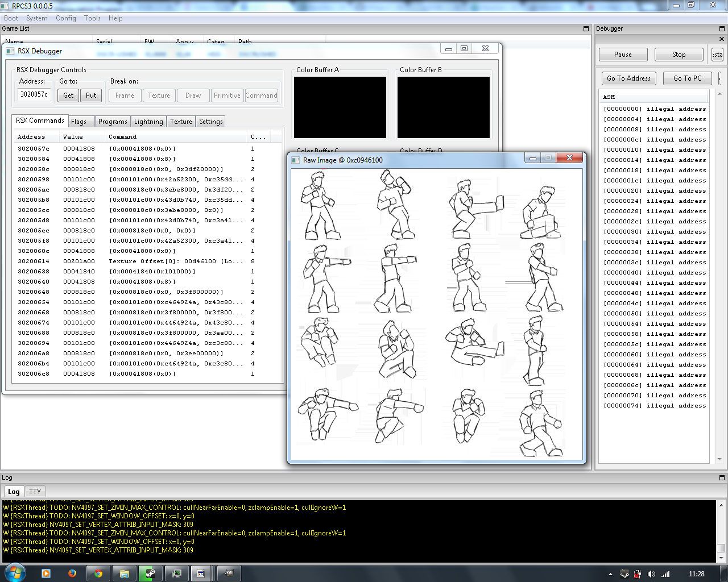
Task: Switch to the Lightning tab
Action: [x=148, y=122]
